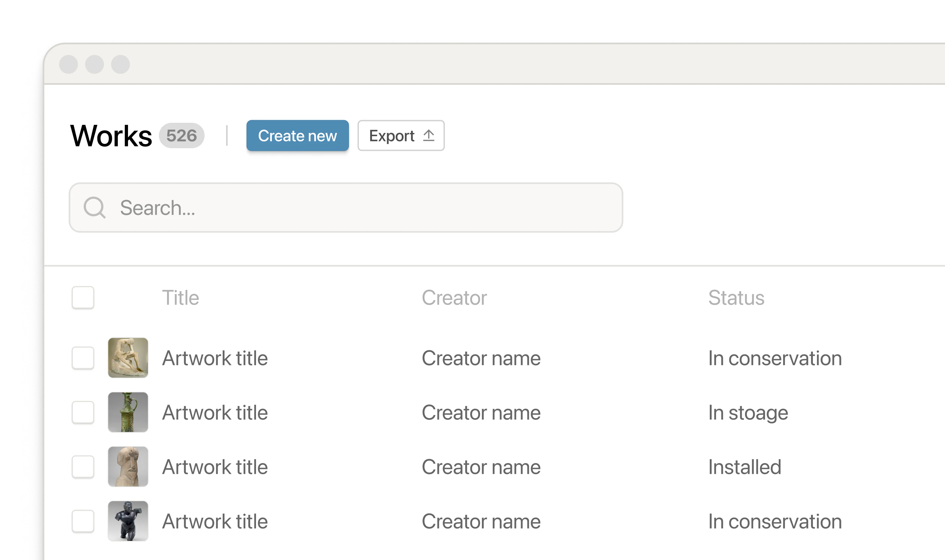Click the magnifying glass search icon
This screenshot has width=945, height=560.
(x=94, y=208)
